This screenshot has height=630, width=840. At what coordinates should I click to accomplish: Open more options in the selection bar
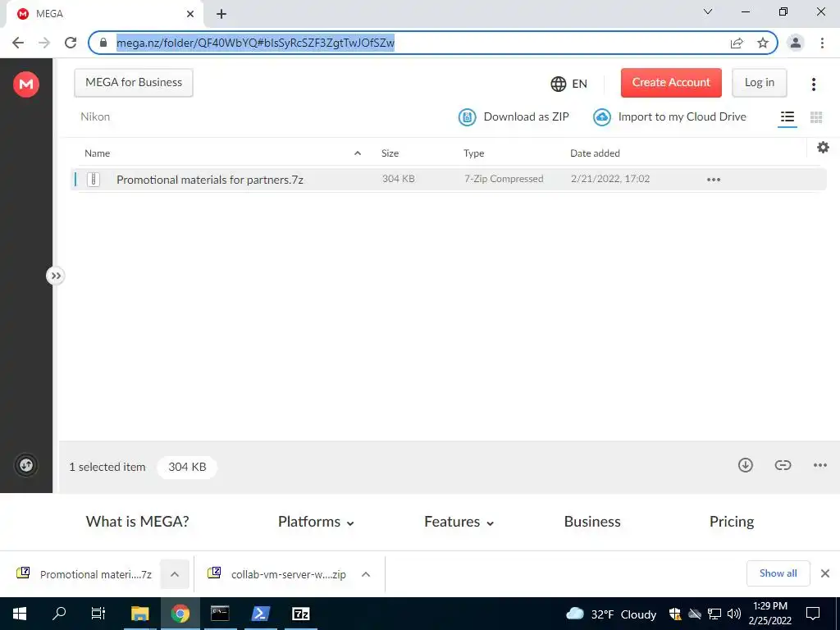point(819,465)
